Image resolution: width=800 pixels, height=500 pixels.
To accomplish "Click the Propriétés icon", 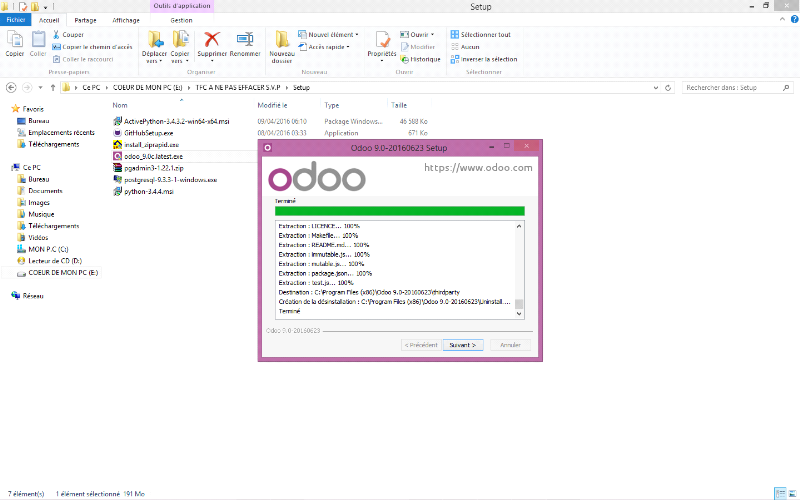I will 382,39.
